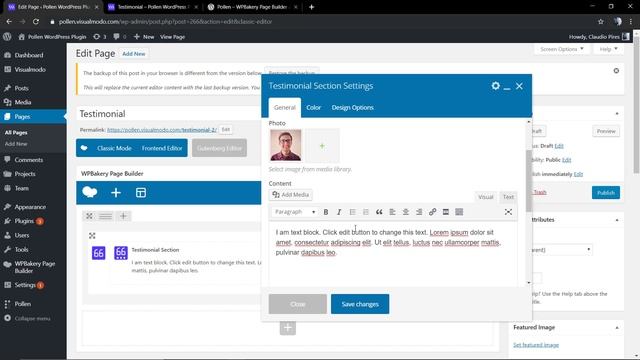Click the Gutenberg Editor button
Image resolution: width=640 pixels, height=360 pixels.
pos(219,148)
